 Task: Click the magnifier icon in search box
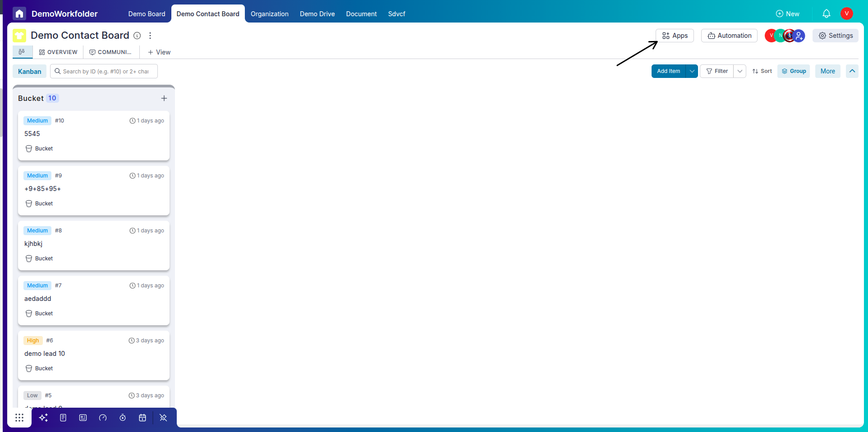(x=58, y=71)
